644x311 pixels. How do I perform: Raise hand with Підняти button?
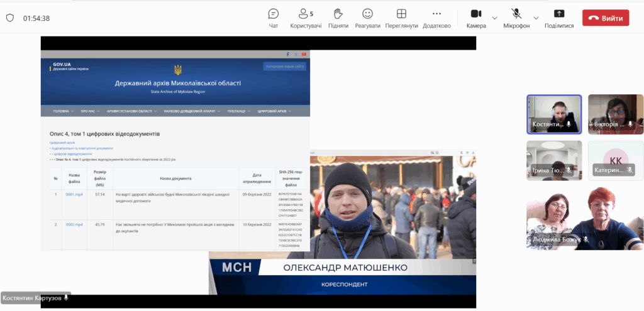[x=338, y=18]
